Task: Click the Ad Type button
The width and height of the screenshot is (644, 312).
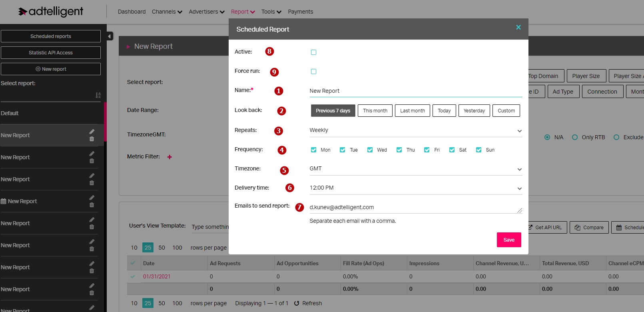Action: coord(563,92)
